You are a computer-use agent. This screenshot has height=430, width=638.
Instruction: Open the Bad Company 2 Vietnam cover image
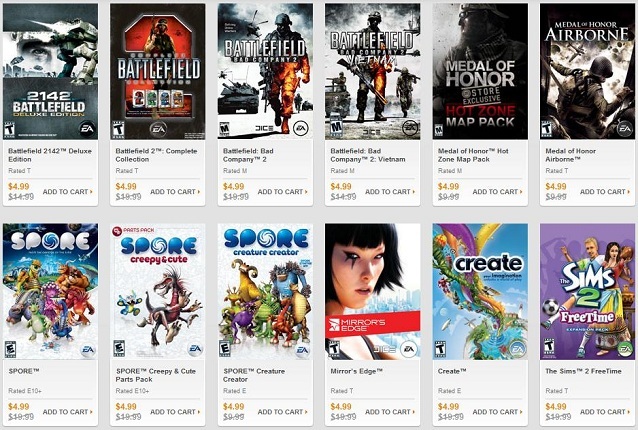372,71
